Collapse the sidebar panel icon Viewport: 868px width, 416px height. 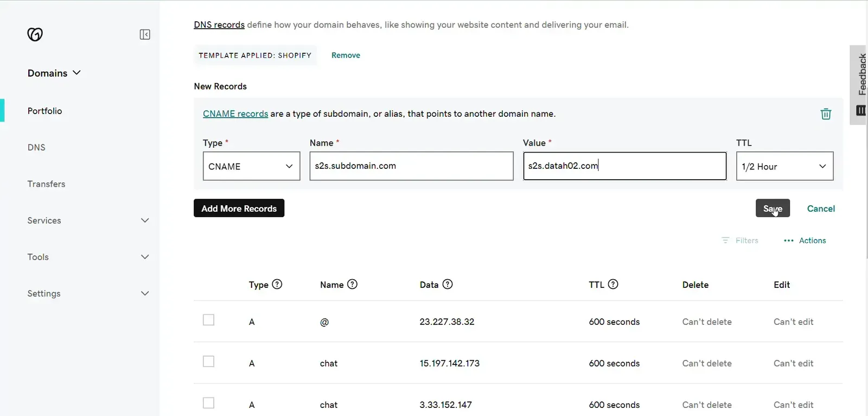click(145, 35)
